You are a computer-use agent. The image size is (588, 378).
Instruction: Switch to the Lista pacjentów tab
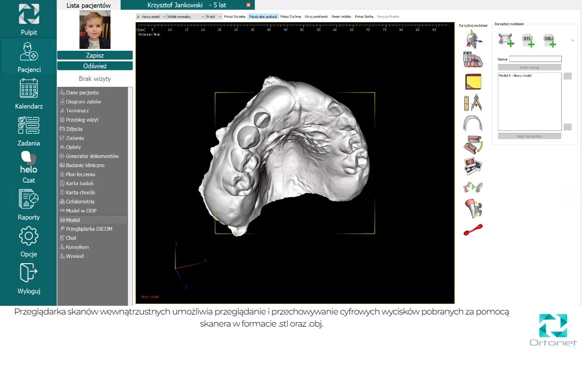(x=88, y=5)
